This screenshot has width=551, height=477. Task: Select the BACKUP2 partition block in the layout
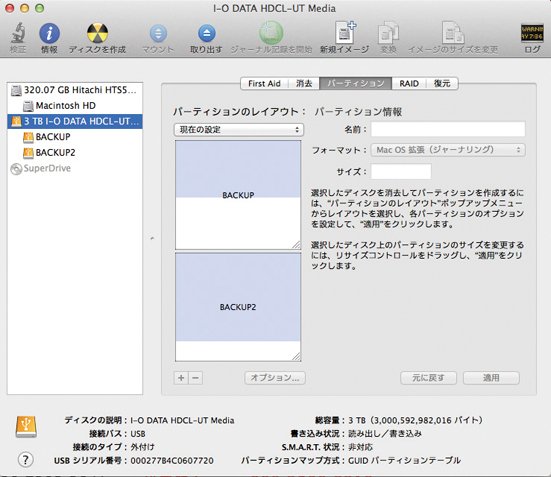pyautogui.click(x=238, y=307)
